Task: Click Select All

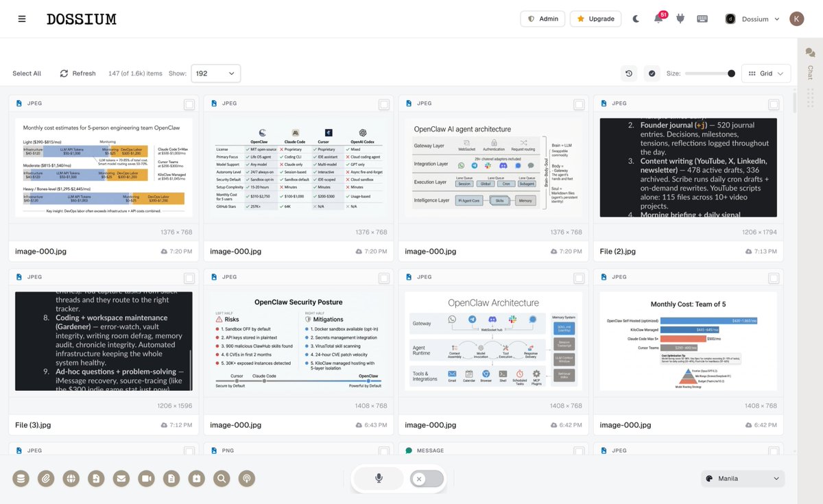Action: click(27, 73)
